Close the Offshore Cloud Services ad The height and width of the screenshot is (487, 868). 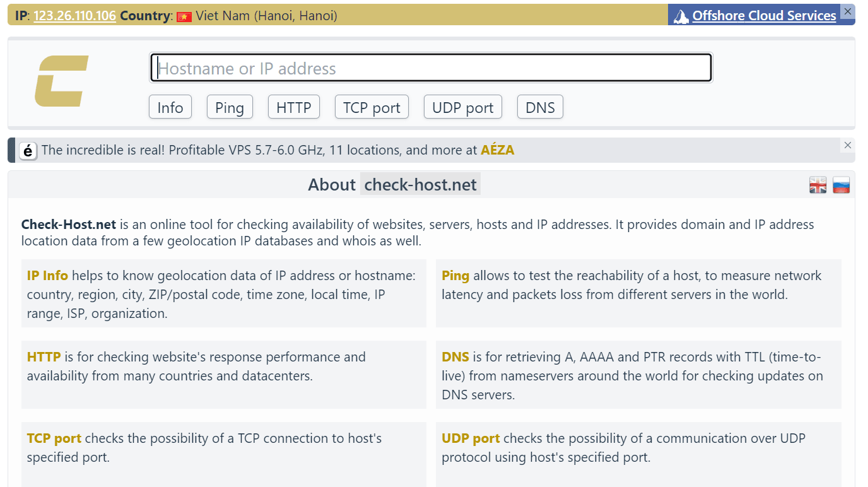(x=848, y=11)
